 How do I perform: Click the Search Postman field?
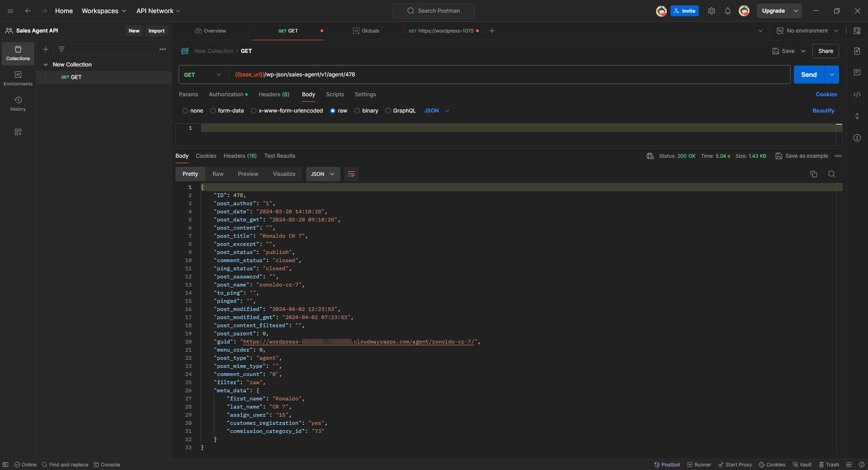coord(434,11)
